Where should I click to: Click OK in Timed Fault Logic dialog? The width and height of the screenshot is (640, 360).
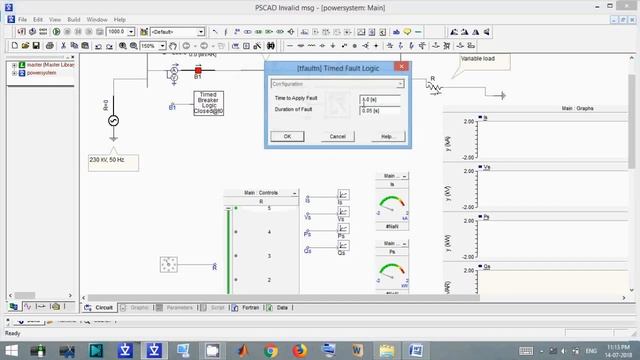pos(287,136)
